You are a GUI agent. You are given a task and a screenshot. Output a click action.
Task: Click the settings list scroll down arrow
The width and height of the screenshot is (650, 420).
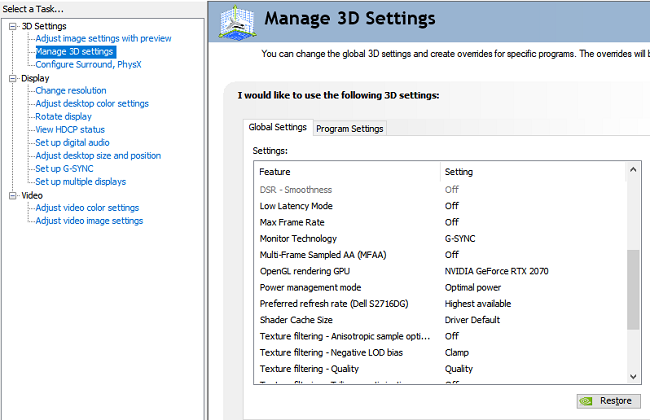coord(632,375)
